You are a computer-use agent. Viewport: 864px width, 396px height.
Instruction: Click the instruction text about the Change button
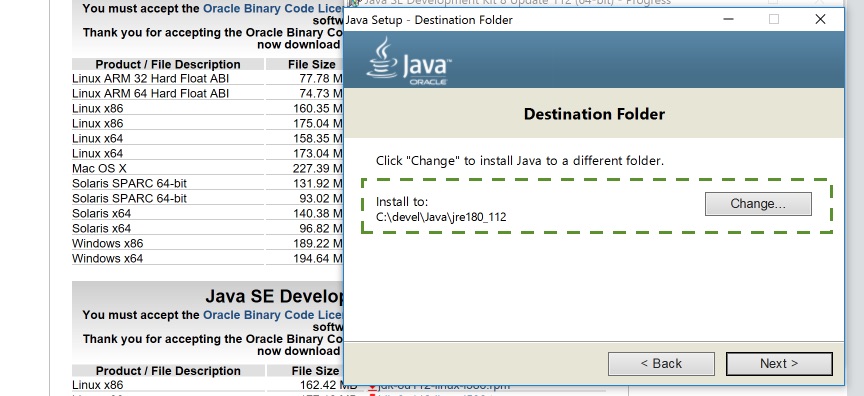tap(520, 161)
